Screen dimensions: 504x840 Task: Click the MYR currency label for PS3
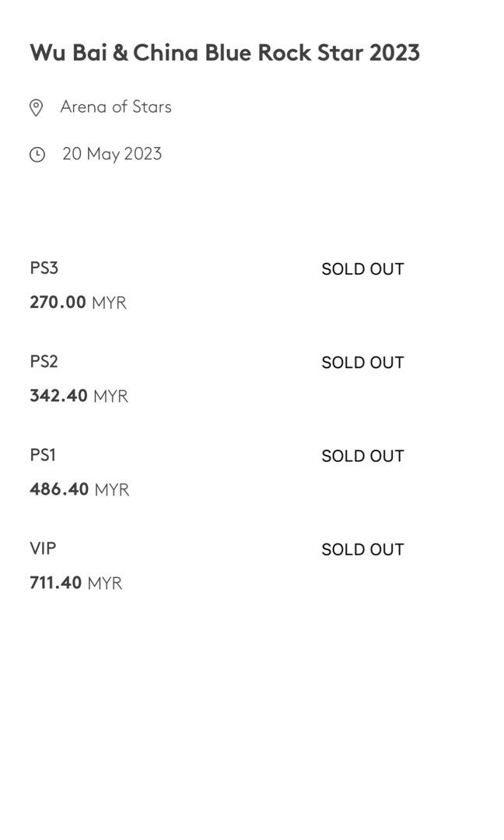109,303
